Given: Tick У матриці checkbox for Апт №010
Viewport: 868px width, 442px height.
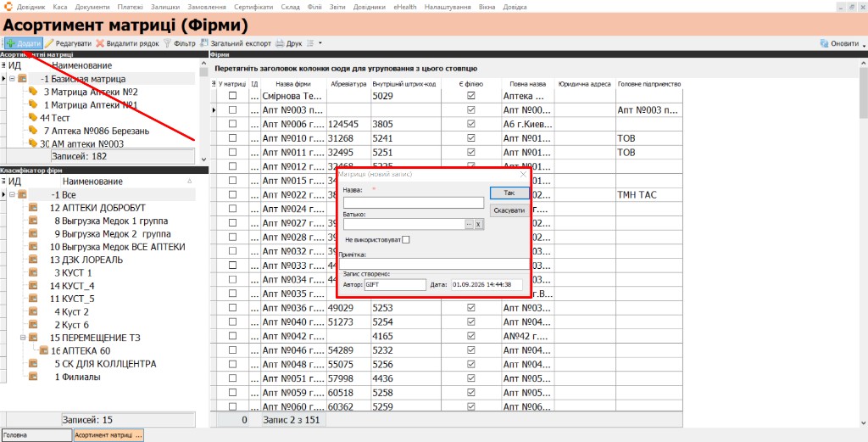Looking at the screenshot, I should pos(232,138).
